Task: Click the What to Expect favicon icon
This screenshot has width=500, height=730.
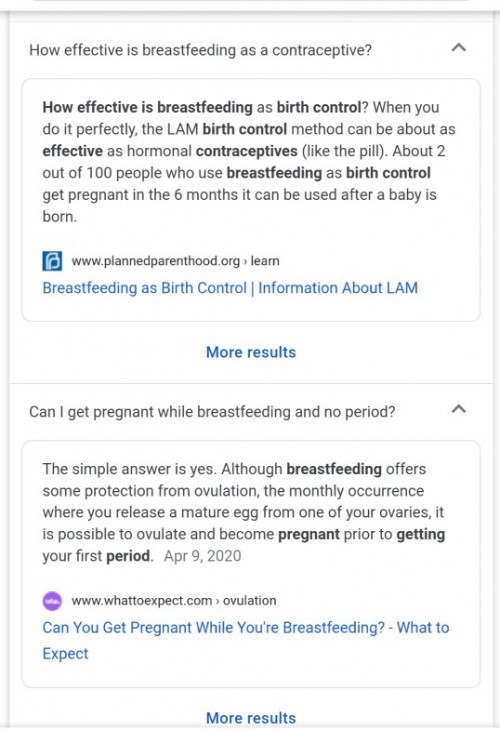Action: pyautogui.click(x=52, y=601)
